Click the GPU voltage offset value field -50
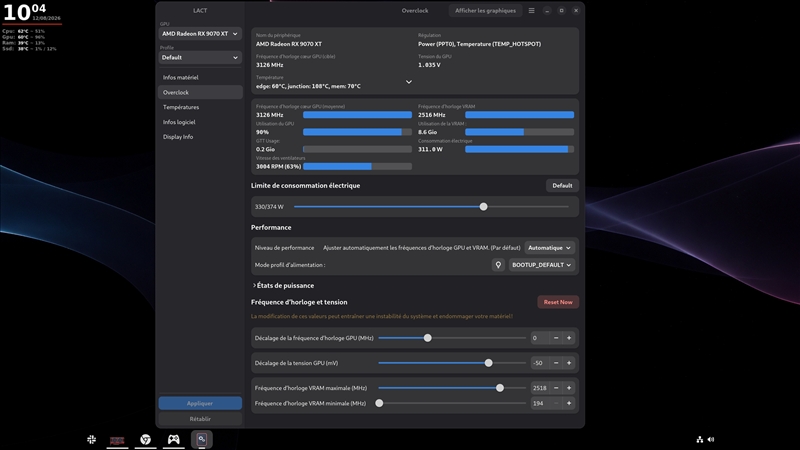The width and height of the screenshot is (800, 450). click(x=540, y=363)
